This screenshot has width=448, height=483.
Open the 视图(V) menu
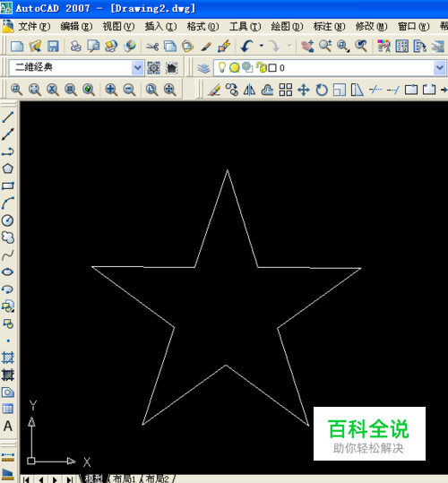tap(118, 27)
